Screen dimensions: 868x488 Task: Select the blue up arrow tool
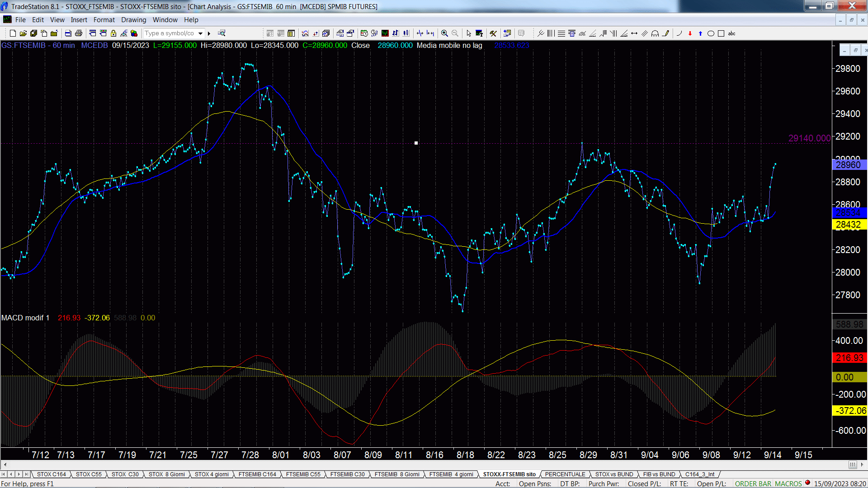tap(700, 33)
